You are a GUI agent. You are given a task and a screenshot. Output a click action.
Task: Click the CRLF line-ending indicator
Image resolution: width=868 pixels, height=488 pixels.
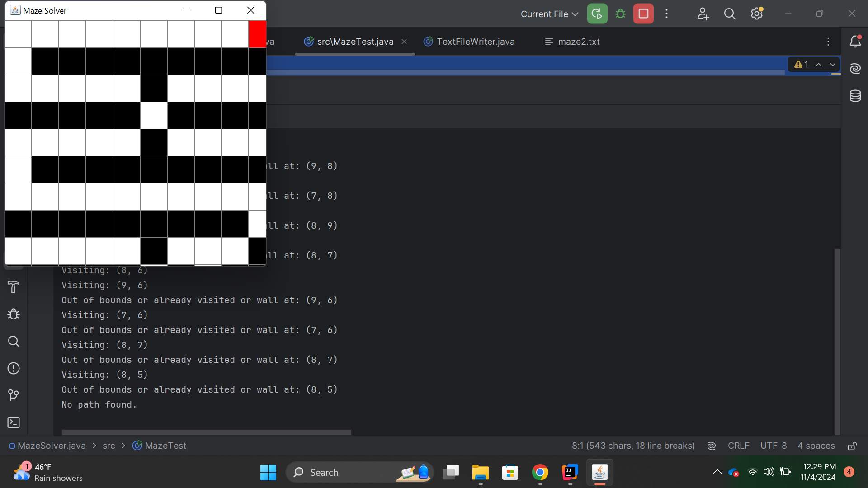[738, 446]
